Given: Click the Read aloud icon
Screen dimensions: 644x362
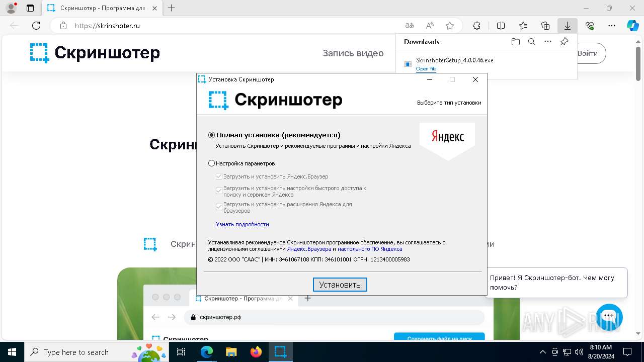Looking at the screenshot, I should [x=430, y=26].
